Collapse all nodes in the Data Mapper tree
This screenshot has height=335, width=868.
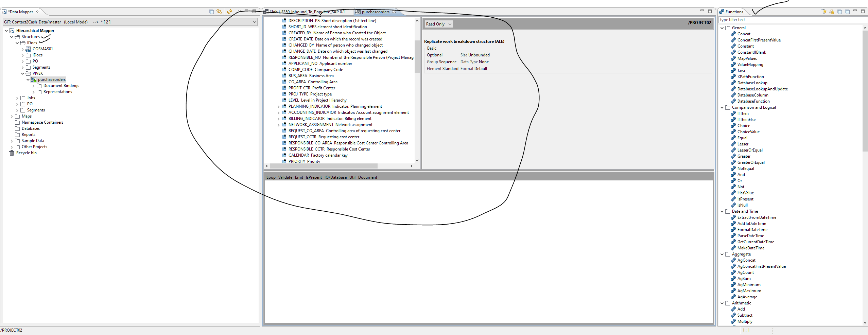pos(212,11)
